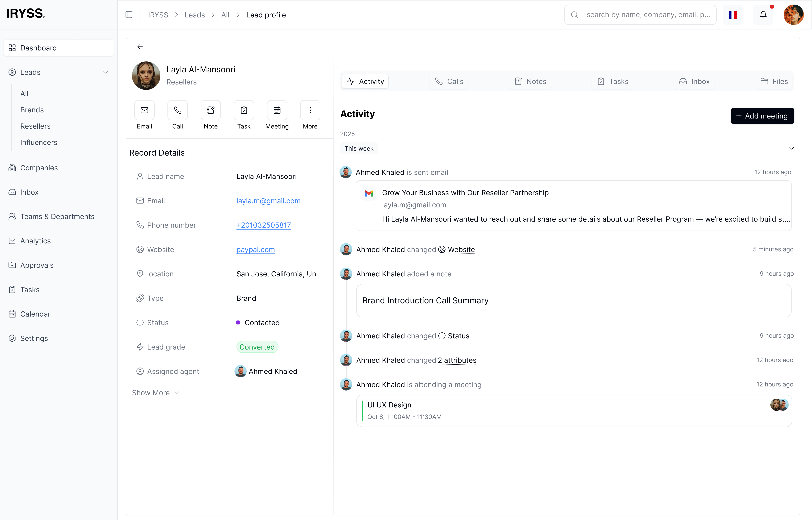Switch language via French flag icon

[733, 15]
